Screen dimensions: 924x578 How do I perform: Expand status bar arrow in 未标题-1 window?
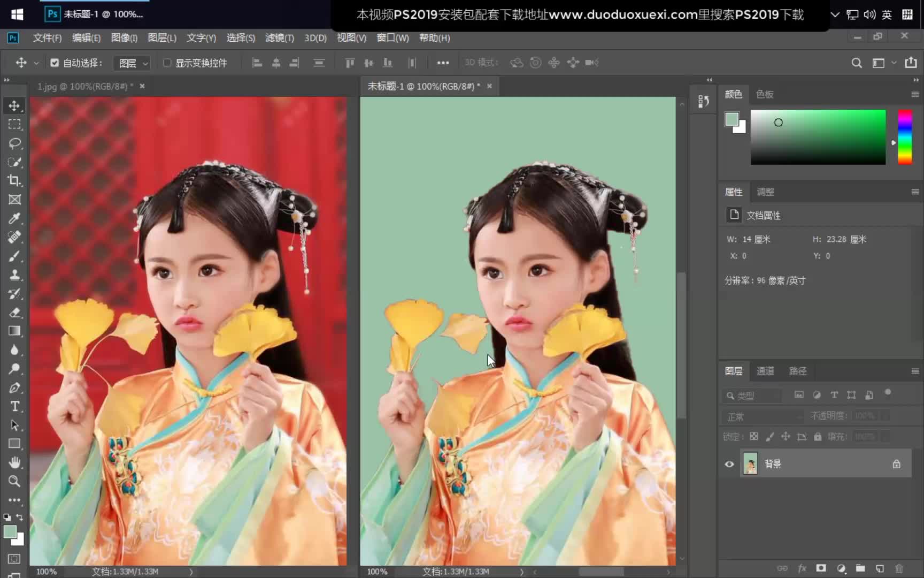coord(522,572)
